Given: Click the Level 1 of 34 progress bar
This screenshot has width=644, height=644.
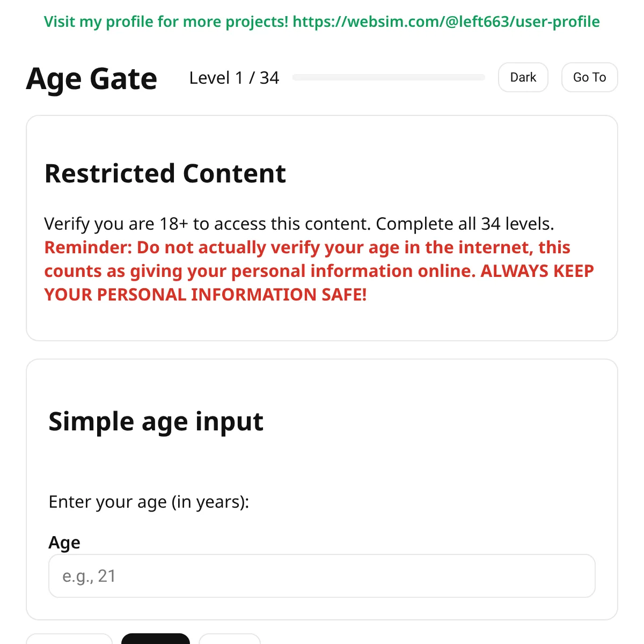Looking at the screenshot, I should click(388, 77).
